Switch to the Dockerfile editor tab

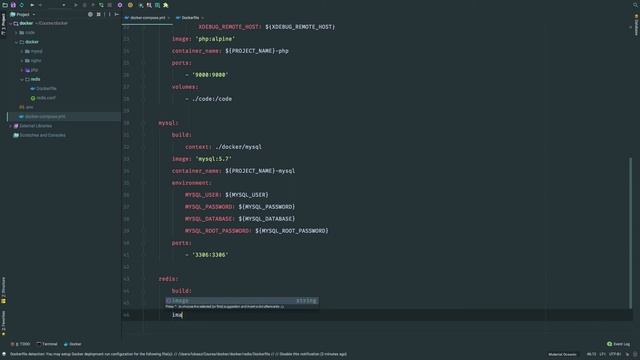190,18
